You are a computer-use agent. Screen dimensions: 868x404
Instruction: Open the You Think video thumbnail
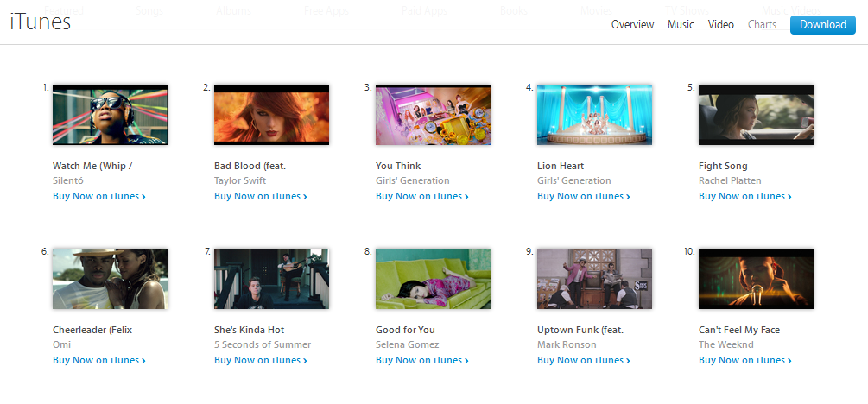pos(433,115)
